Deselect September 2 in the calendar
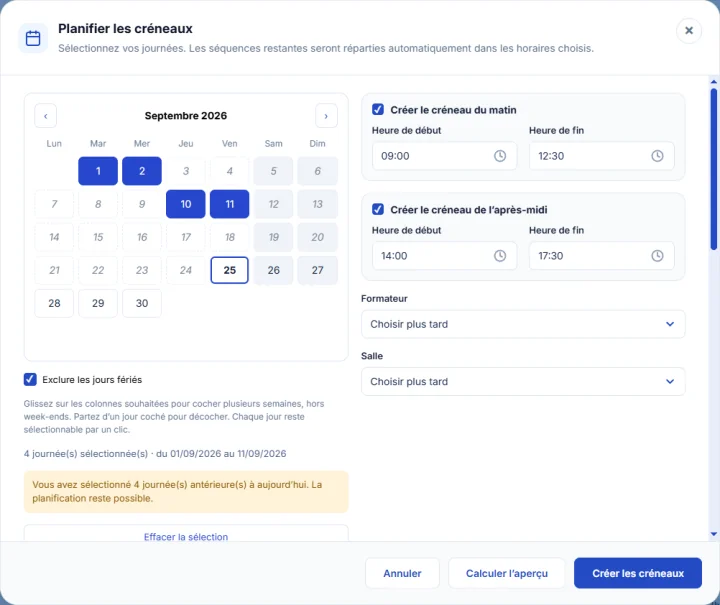Viewport: 720px width, 605px height. pyautogui.click(x=142, y=171)
